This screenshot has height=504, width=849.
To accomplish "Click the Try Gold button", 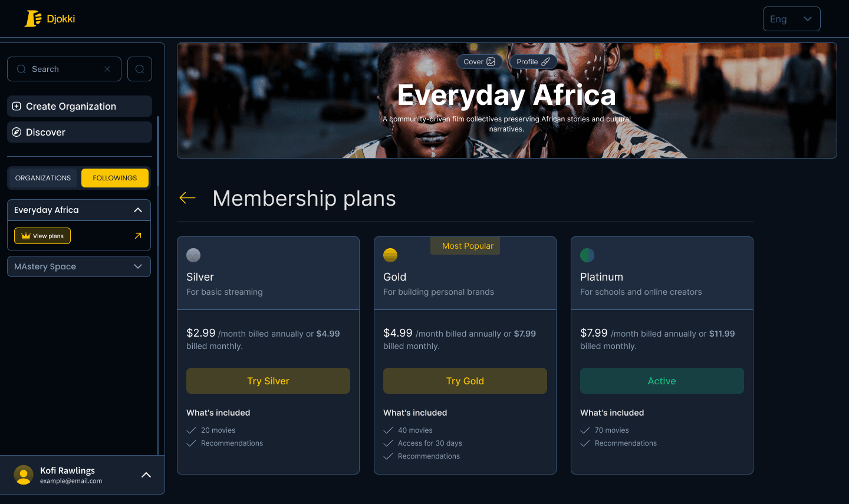I will (465, 381).
